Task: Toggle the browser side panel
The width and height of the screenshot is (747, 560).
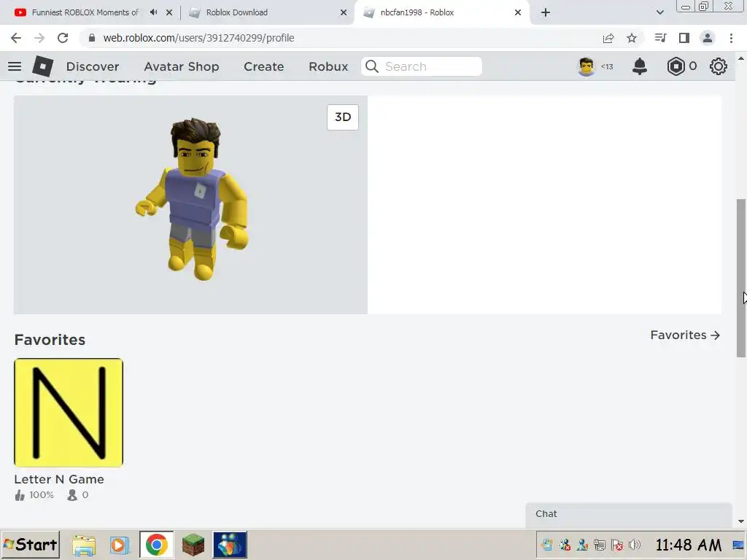Action: 684,38
